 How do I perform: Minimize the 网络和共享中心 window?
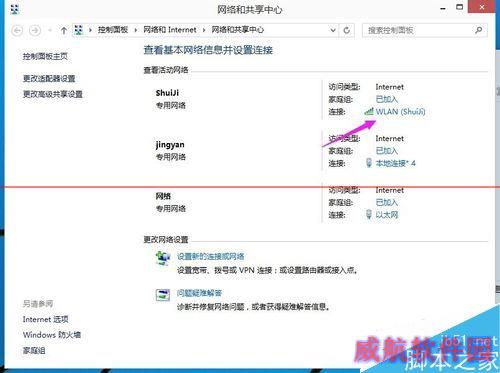[x=443, y=8]
